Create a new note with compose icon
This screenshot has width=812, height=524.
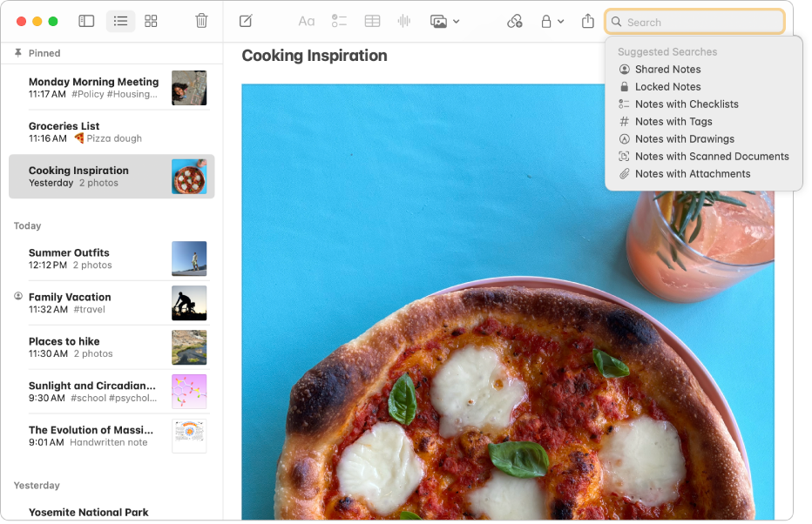(246, 21)
